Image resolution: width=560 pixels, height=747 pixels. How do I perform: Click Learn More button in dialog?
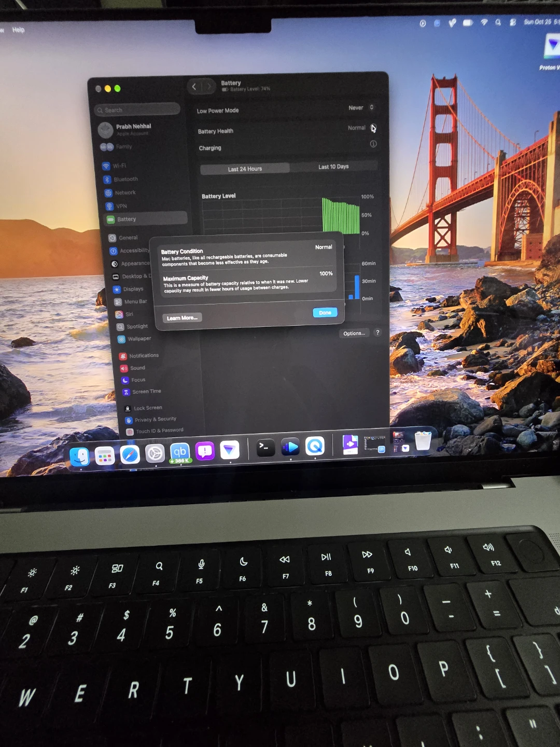tap(182, 318)
